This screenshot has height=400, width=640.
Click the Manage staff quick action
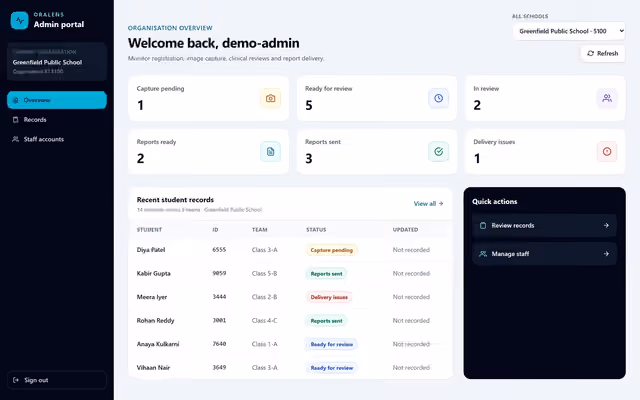tap(544, 254)
